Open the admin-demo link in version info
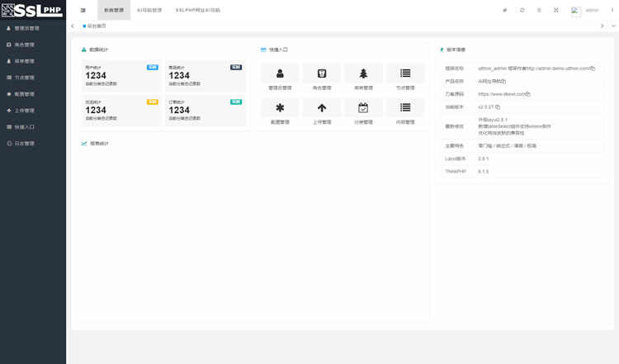619x364 pixels. coord(557,69)
